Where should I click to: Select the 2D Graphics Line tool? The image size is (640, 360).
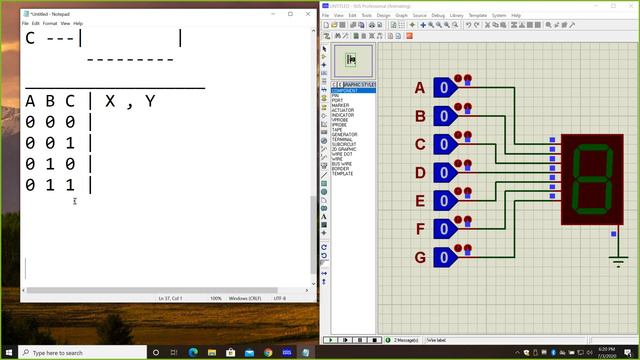point(324,176)
